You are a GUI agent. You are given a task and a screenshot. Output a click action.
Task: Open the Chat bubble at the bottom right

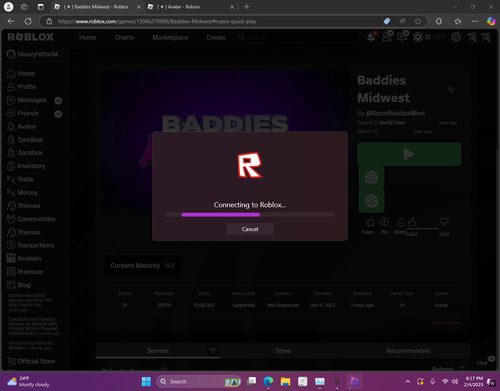[x=485, y=361]
